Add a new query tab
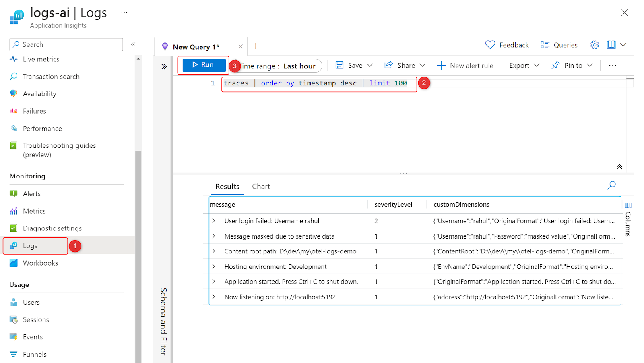Viewport: 644px width, 363px height. click(x=256, y=46)
